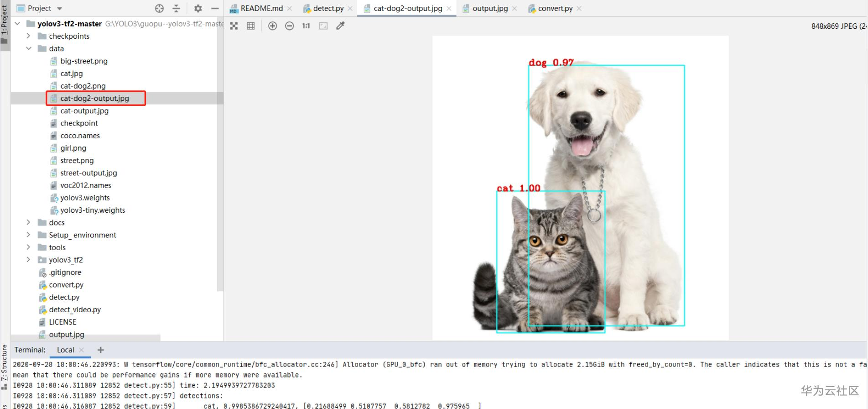Zoom in on the image
Screen dimensions: 868x409
pyautogui.click(x=272, y=26)
